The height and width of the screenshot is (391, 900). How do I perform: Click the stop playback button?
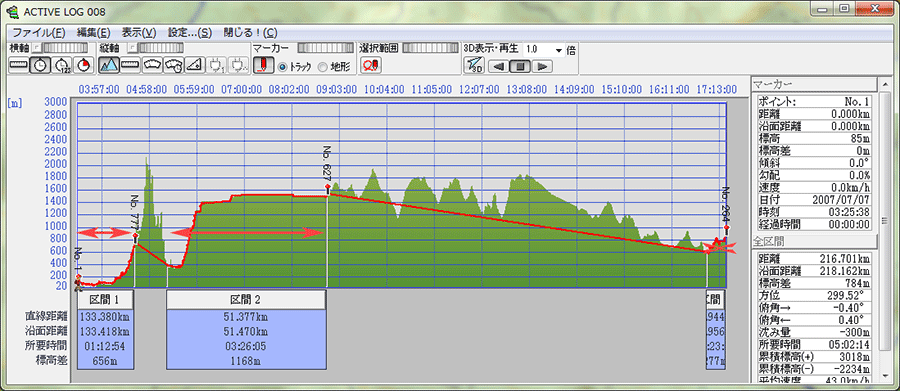click(520, 67)
